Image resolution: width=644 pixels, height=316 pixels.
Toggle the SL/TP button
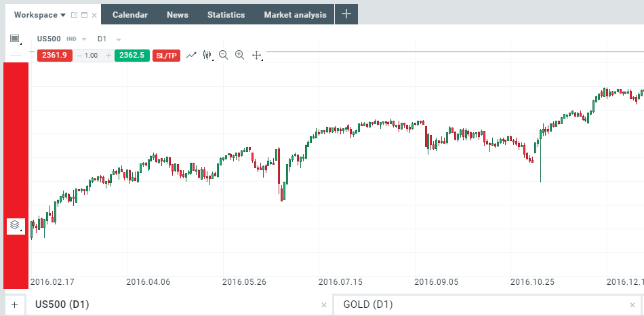[167, 55]
